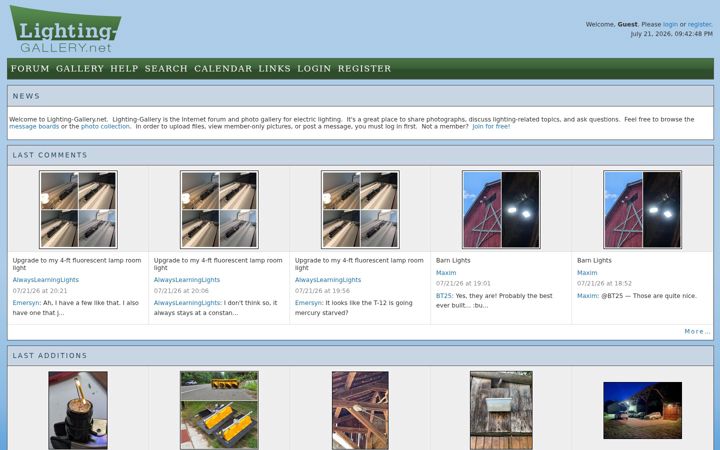This screenshot has height=450, width=720.
Task: Open fluorescent lamp thumbnail dated 07/21/26 at 20:21
Action: tap(79, 209)
